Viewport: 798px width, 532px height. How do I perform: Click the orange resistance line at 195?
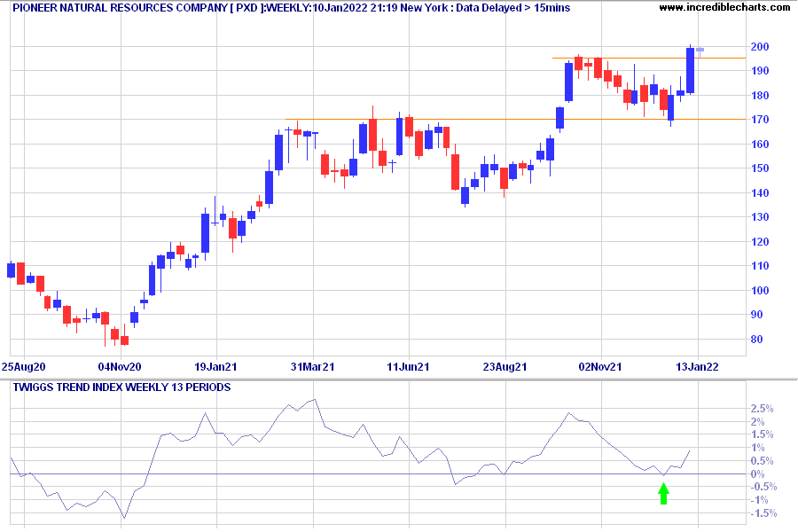coord(649,58)
